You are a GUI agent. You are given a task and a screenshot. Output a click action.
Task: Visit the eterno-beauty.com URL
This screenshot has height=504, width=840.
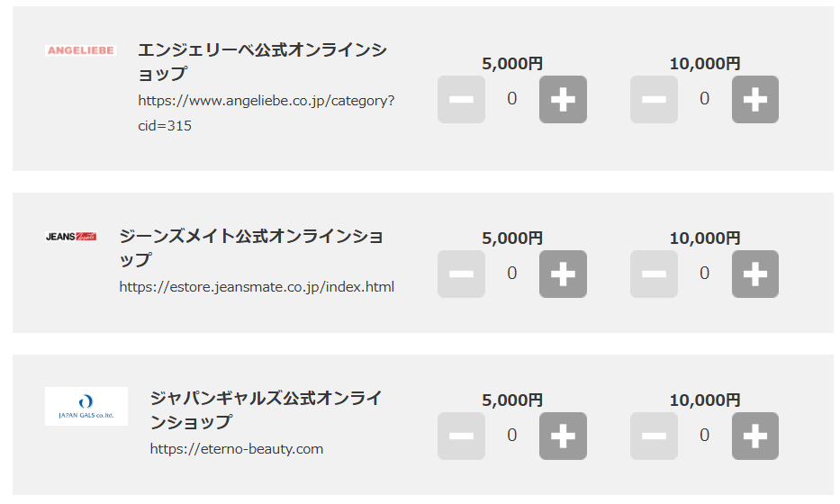click(236, 448)
